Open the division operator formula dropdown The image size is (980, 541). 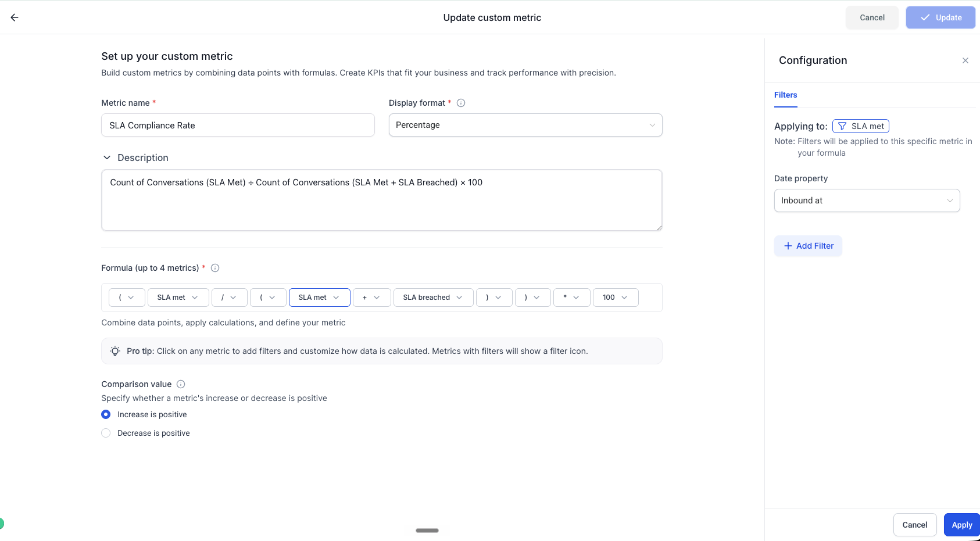point(229,298)
